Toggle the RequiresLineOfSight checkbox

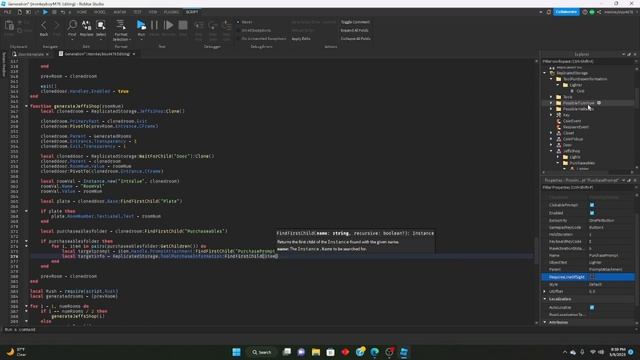[592, 277]
